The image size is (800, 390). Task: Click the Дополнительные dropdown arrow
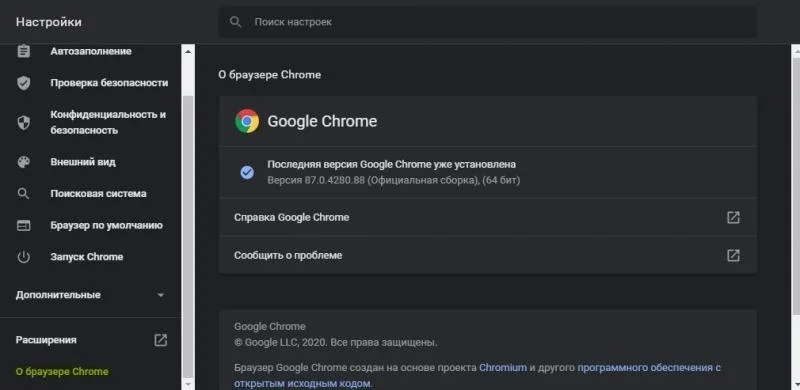[x=161, y=296]
